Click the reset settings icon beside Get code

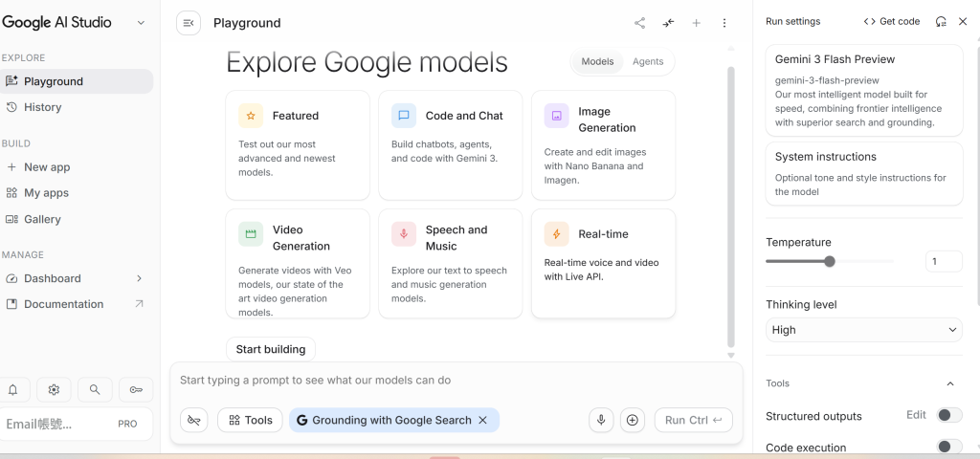[x=941, y=21]
